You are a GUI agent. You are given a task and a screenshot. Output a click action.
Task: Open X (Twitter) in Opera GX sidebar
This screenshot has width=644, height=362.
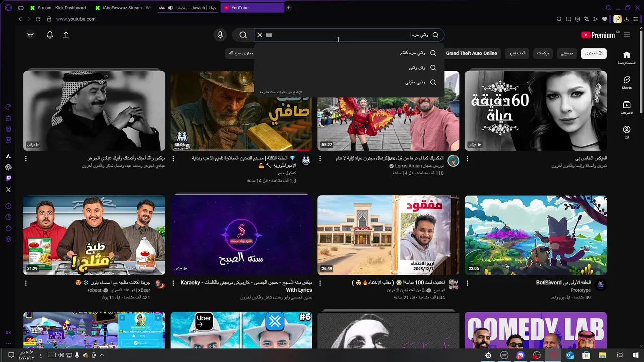8,190
